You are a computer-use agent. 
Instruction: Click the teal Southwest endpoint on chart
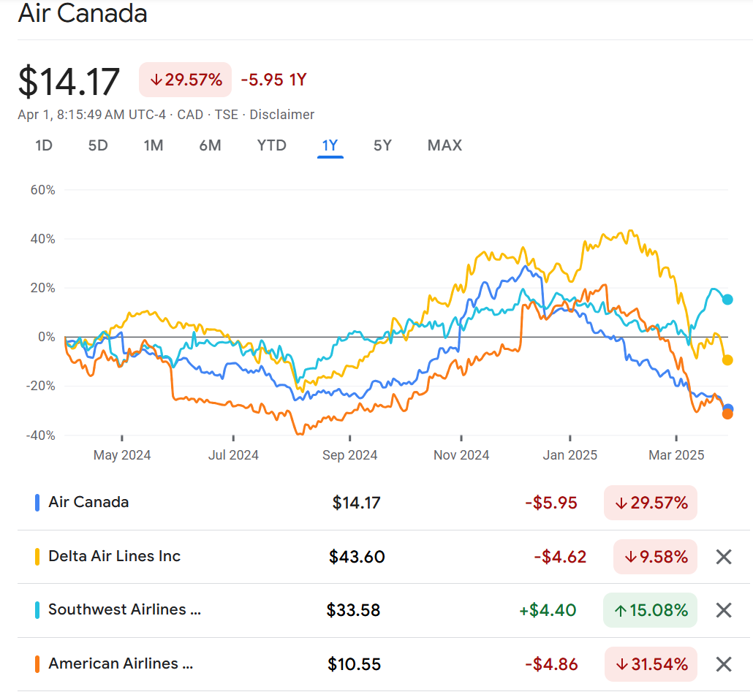tap(727, 300)
